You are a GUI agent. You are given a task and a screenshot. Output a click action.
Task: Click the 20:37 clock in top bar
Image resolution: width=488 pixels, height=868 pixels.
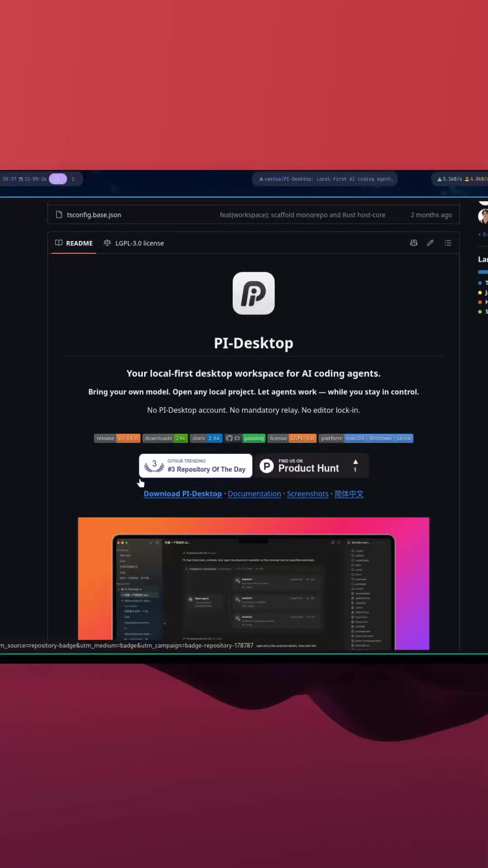pyautogui.click(x=9, y=179)
